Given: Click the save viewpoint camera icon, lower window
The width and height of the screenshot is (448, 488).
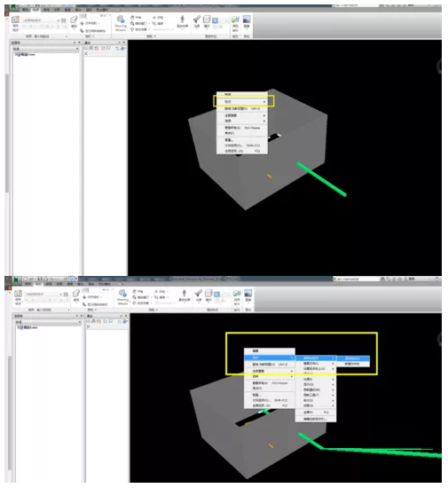Looking at the screenshot, I should click(18, 294).
